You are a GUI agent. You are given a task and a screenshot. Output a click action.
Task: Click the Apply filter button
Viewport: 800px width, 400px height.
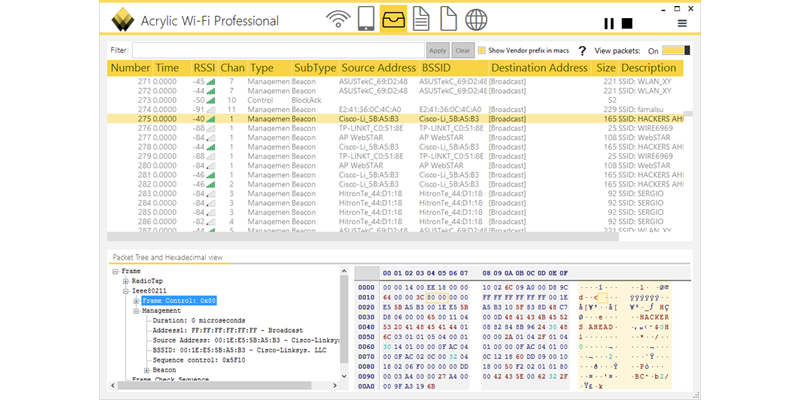[437, 50]
